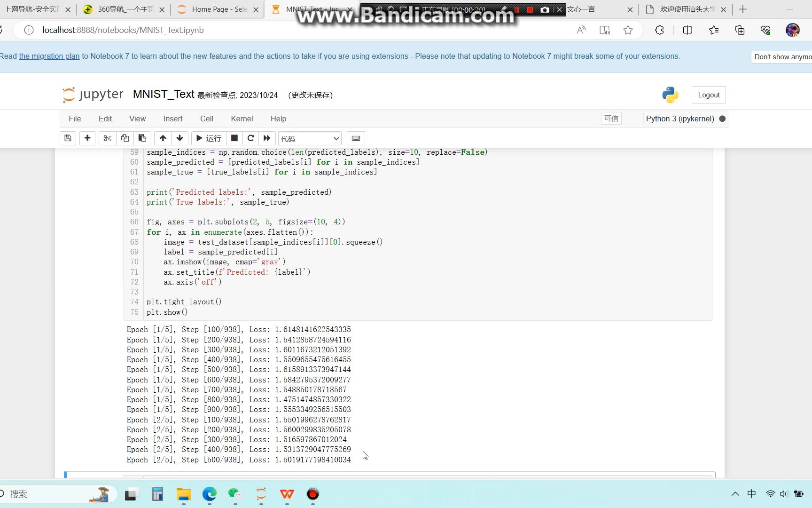Image resolution: width=812 pixels, height=508 pixels.
Task: Open the command palette keyboard icon
Action: (356, 138)
